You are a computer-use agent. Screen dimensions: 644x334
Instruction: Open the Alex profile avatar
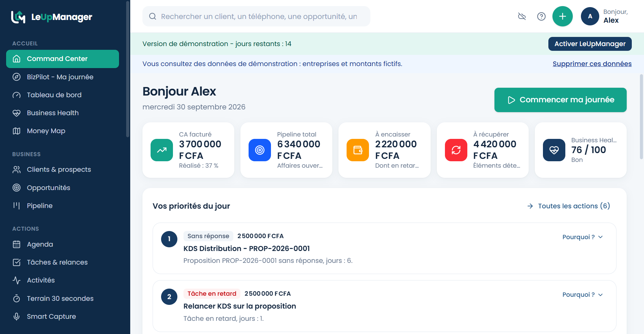590,16
